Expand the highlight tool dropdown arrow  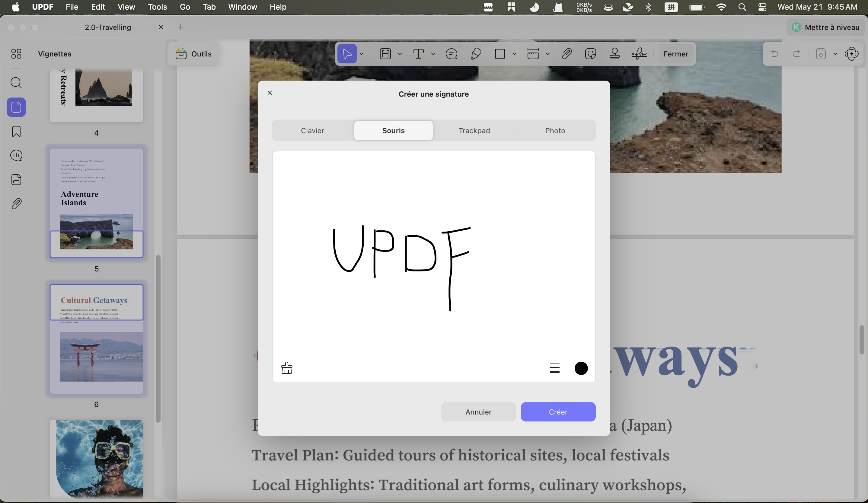(x=400, y=54)
